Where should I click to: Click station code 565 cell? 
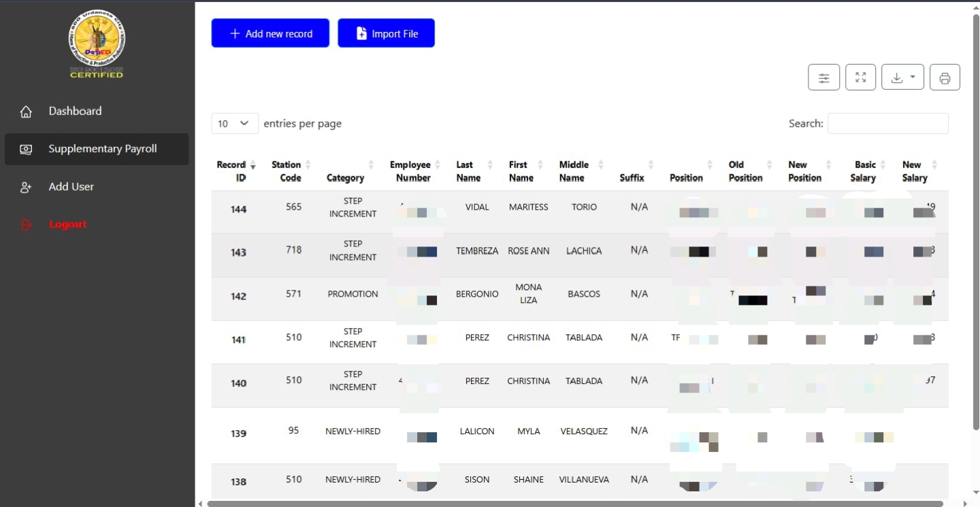pyautogui.click(x=293, y=206)
